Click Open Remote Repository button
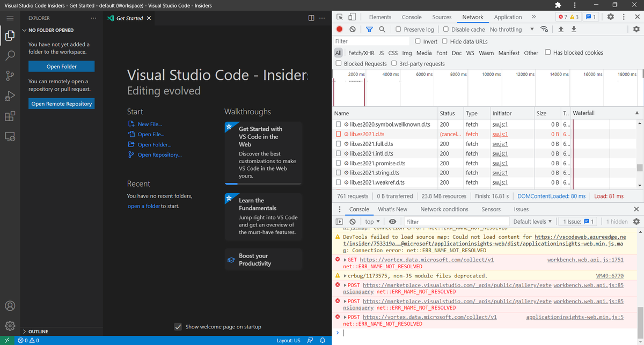Viewport: 644px width, 345px height. click(61, 104)
